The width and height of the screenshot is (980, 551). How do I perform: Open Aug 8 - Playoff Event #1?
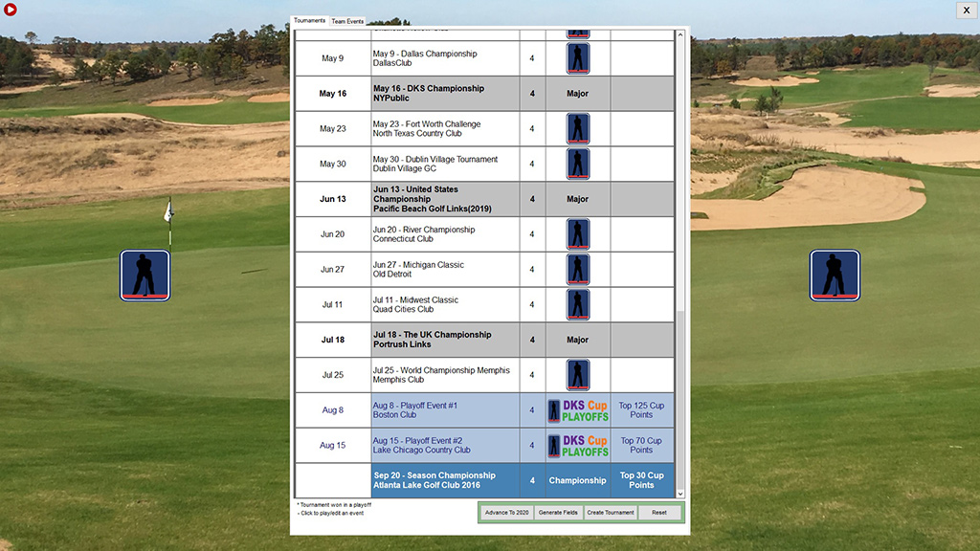tap(445, 410)
